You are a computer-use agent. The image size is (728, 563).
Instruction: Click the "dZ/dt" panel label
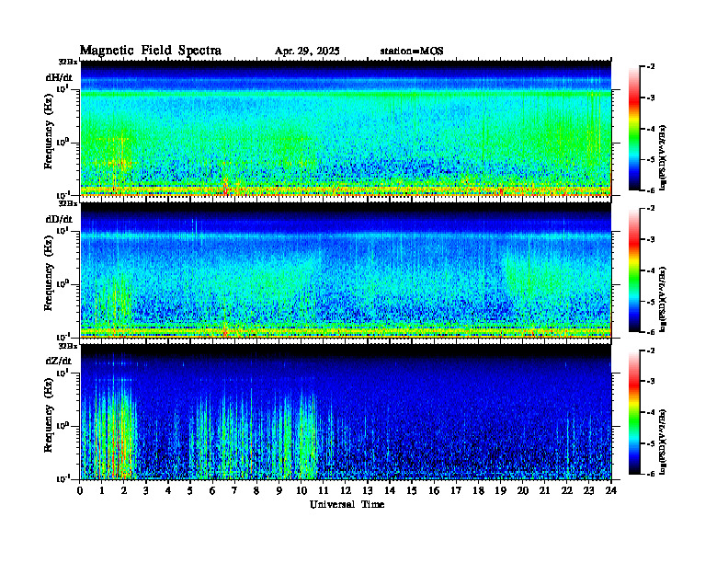(x=59, y=361)
